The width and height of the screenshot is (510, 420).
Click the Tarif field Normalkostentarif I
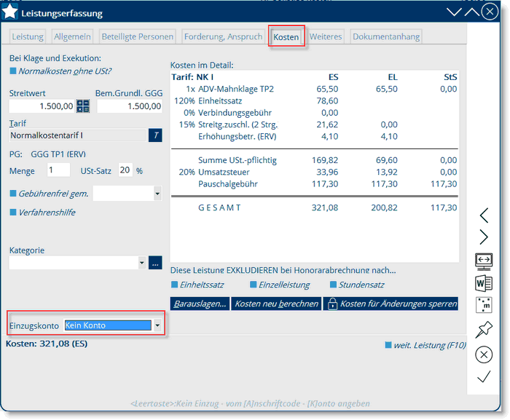click(78, 135)
